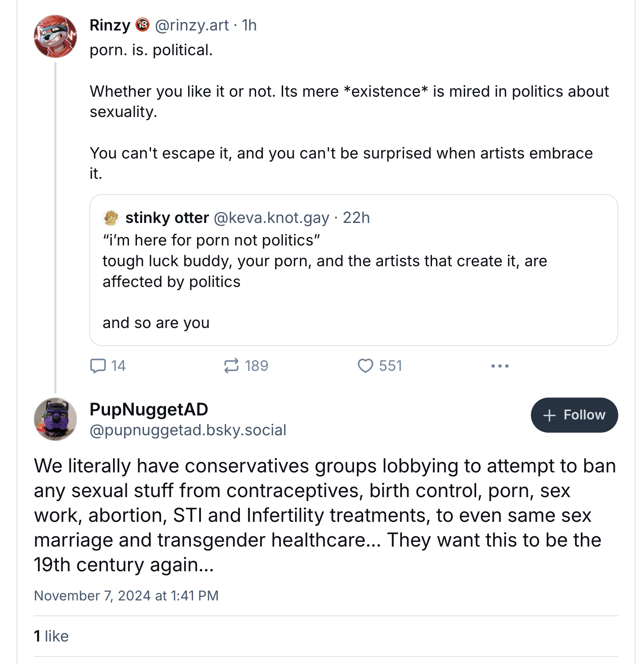Click the 1h timestamp on Rinzy's post
The height and width of the screenshot is (664, 644).
click(x=249, y=25)
